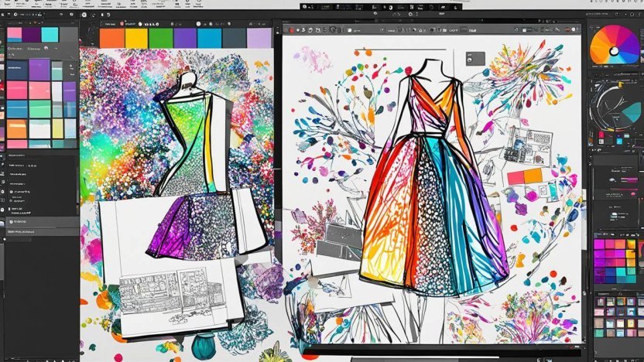
Task: Select the pink swatch heading the left panel
Action: point(15,35)
